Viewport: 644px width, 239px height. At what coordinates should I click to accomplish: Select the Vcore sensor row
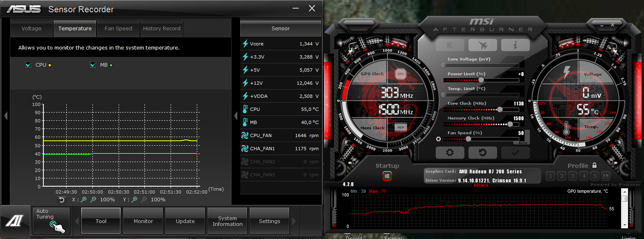(281, 44)
